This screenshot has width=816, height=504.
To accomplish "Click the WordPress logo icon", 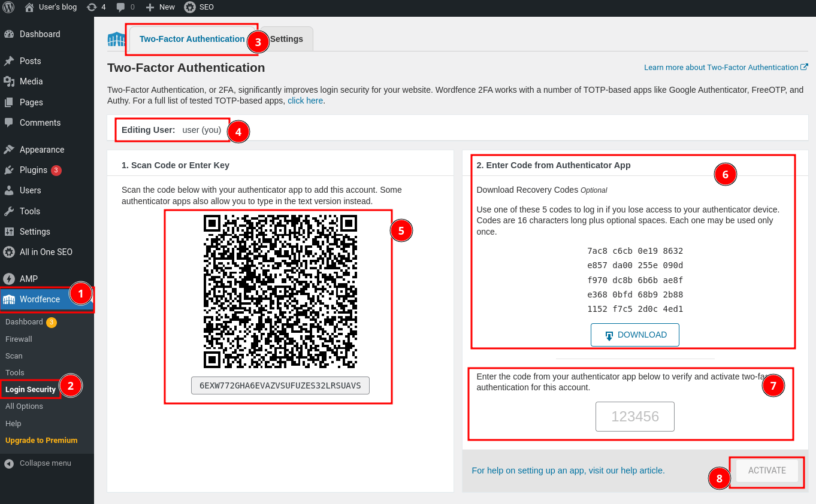I will [8, 7].
